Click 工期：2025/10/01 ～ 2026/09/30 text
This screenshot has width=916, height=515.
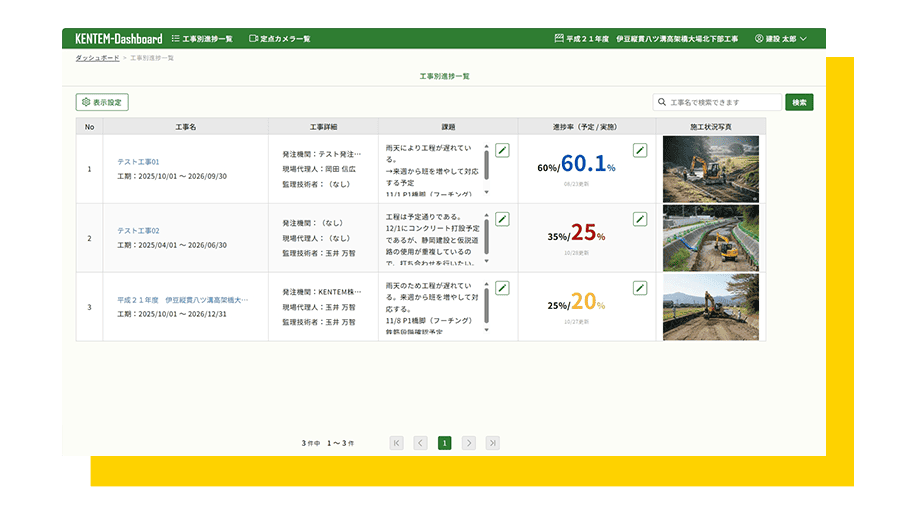[x=172, y=176]
